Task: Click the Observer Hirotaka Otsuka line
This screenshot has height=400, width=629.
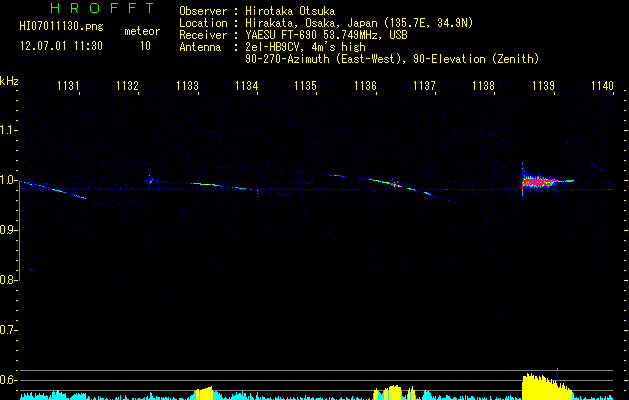Action: (257, 11)
